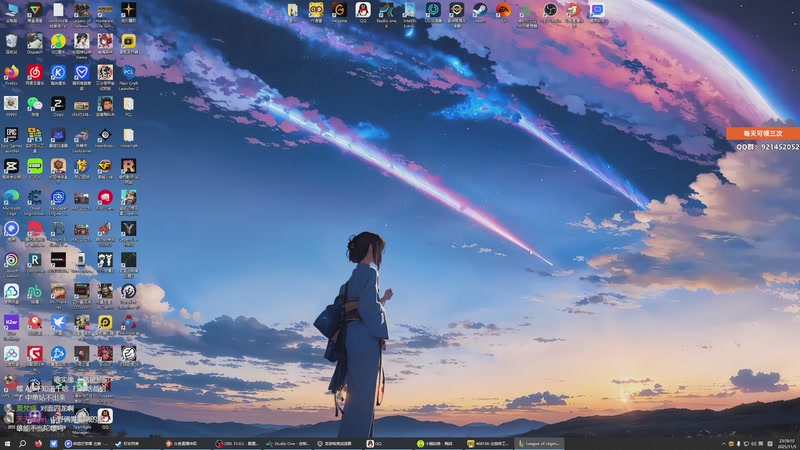This screenshot has width=800, height=450.
Task: Click the orange 每天可领三次 banner
Action: [x=763, y=133]
